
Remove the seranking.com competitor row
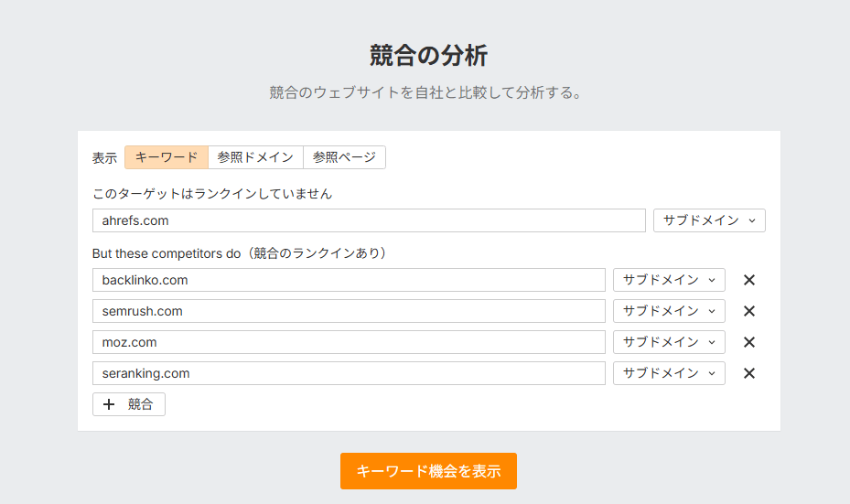click(749, 373)
